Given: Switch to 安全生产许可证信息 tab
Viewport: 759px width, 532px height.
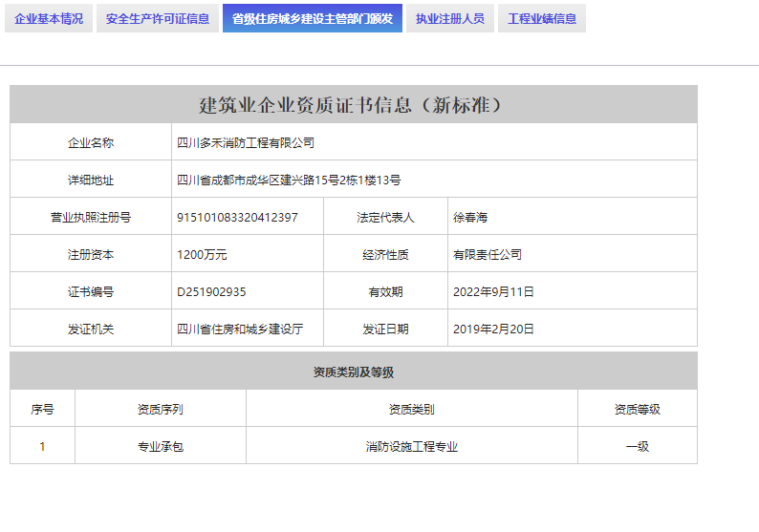Looking at the screenshot, I should [158, 18].
